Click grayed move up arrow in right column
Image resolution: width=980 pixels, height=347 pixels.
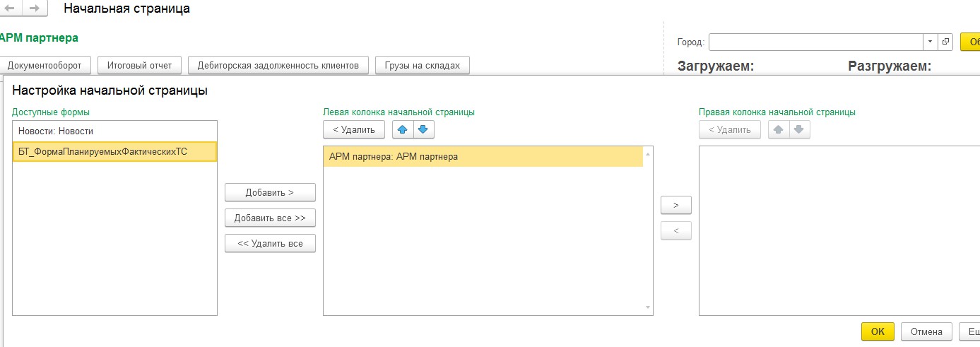coord(779,129)
